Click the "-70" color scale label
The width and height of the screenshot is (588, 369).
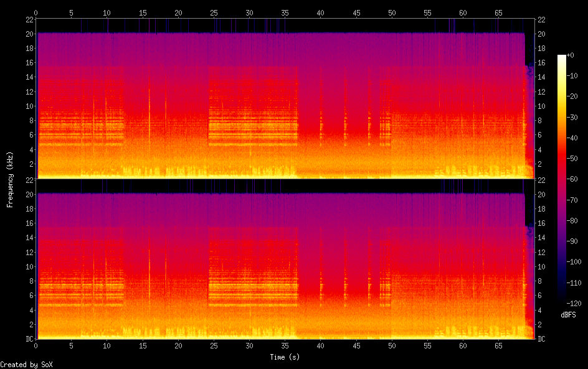572,200
